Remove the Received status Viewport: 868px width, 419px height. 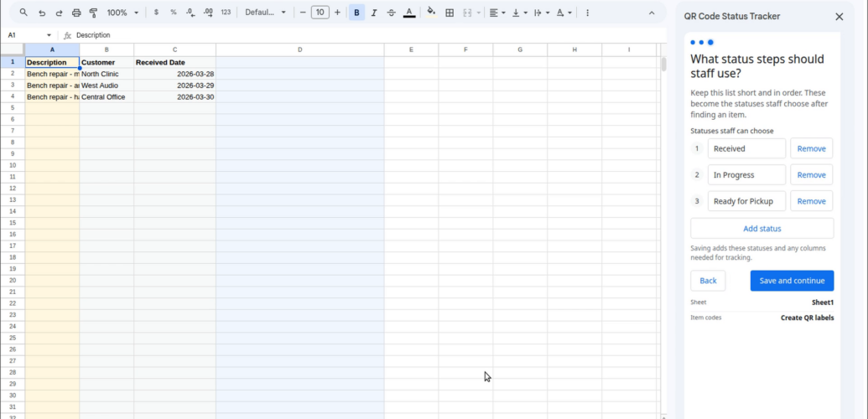tap(811, 148)
